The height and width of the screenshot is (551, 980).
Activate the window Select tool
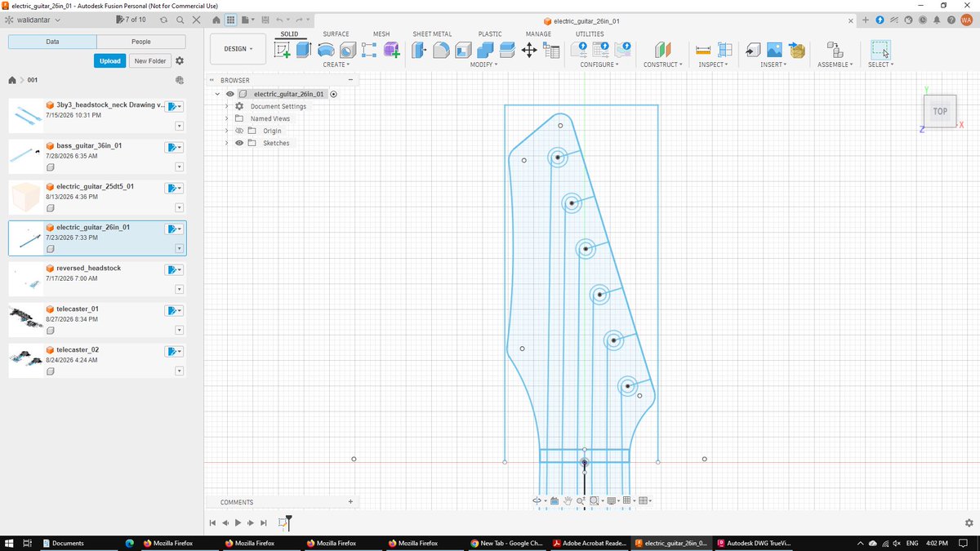click(880, 50)
